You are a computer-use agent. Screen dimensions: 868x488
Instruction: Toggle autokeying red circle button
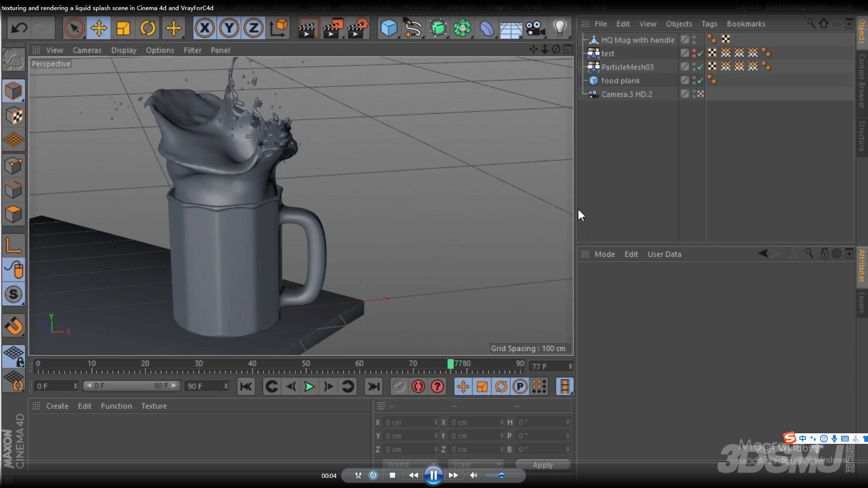[x=418, y=386]
